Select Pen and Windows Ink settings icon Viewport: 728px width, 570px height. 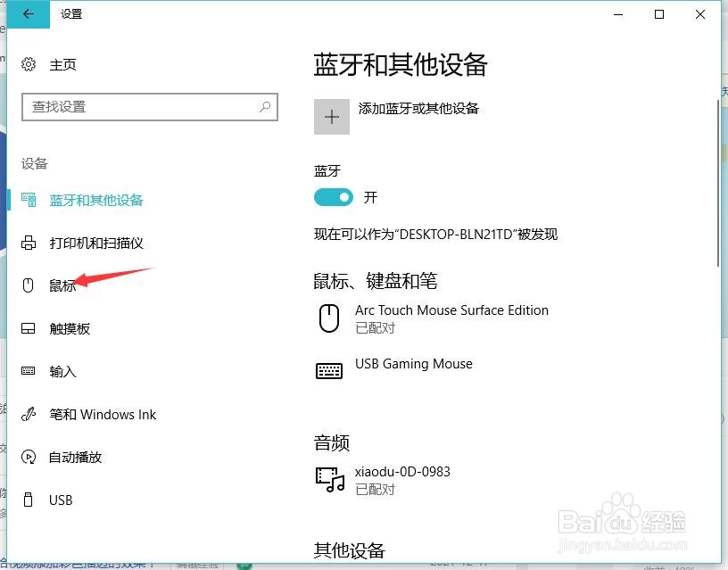[27, 414]
